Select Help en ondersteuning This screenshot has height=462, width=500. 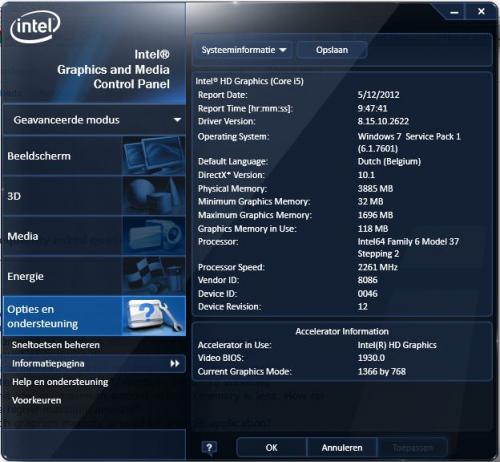click(60, 382)
